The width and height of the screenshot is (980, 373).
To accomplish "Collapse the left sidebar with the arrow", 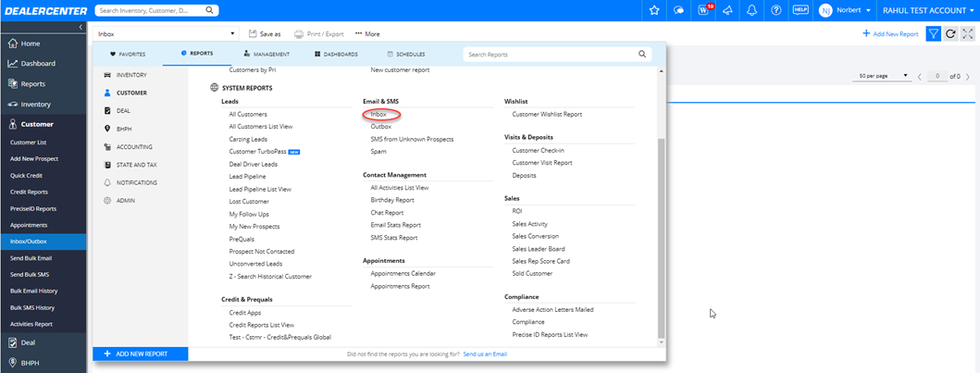I will click(81, 27).
